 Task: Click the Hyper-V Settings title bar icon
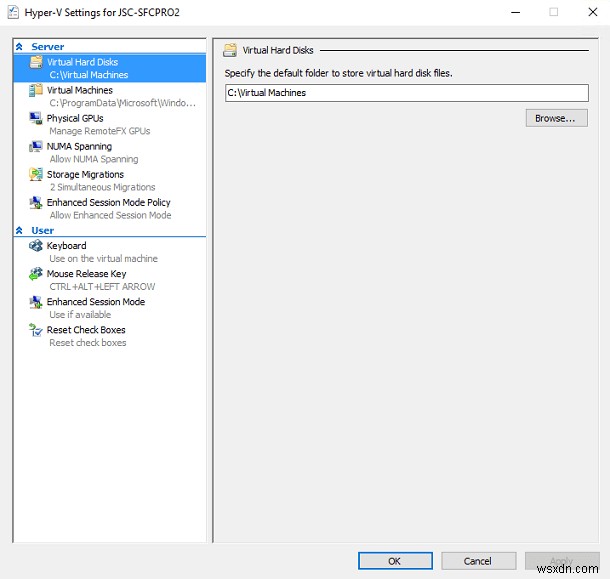(13, 12)
